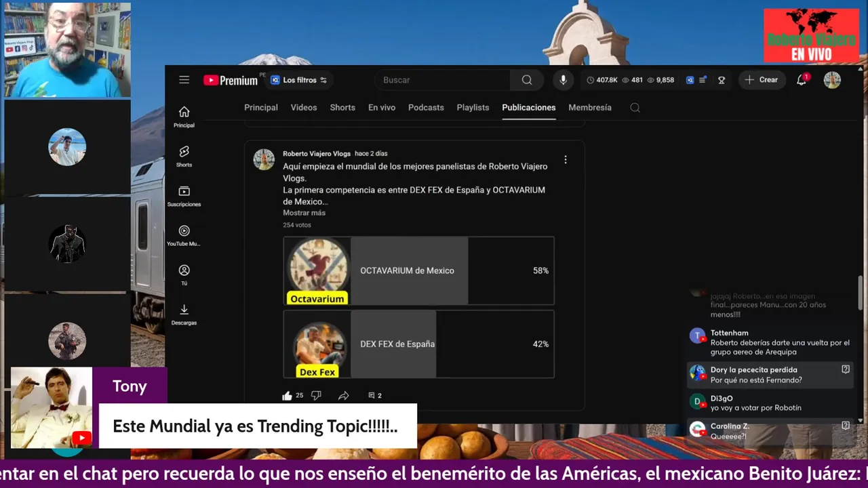This screenshot has height=488, width=868.
Task: Open the post's 2 comments
Action: click(374, 395)
